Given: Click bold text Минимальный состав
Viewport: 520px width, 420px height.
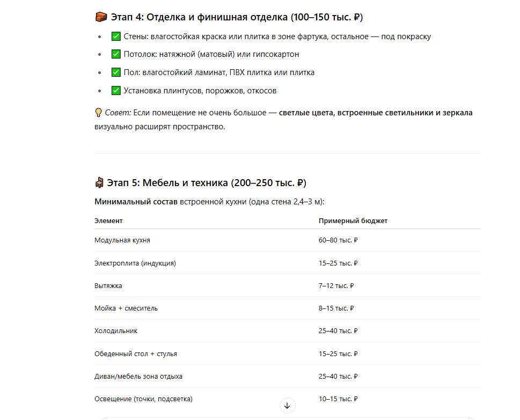Looking at the screenshot, I should point(136,202).
